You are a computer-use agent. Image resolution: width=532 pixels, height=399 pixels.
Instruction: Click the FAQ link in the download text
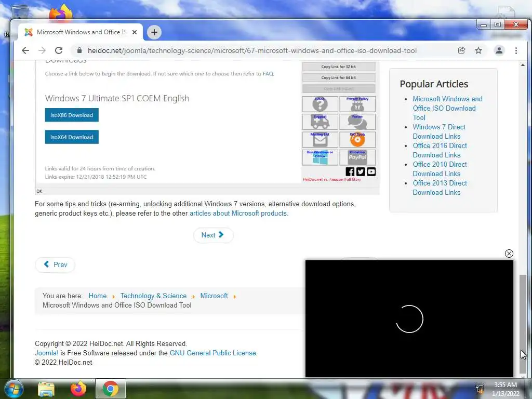tap(268, 74)
